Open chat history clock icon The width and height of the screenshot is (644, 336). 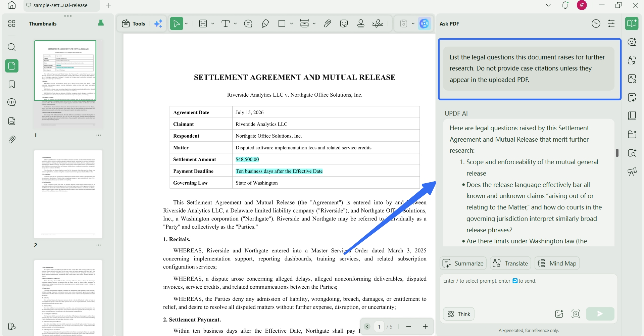pos(596,23)
